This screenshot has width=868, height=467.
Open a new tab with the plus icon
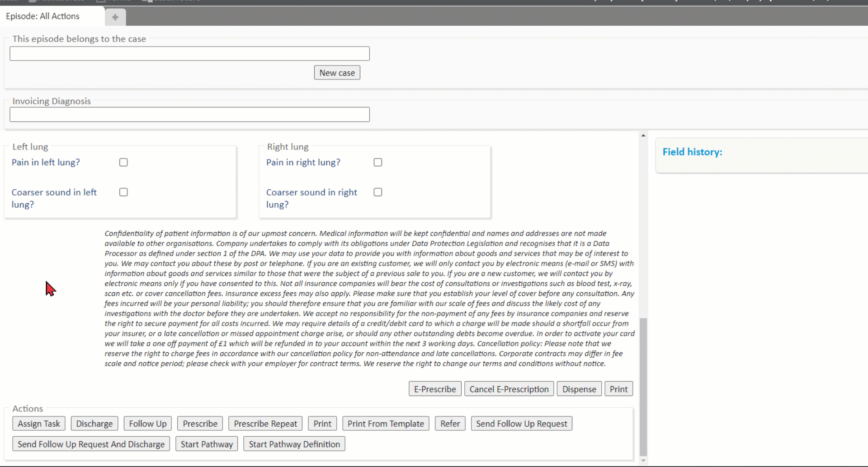115,17
